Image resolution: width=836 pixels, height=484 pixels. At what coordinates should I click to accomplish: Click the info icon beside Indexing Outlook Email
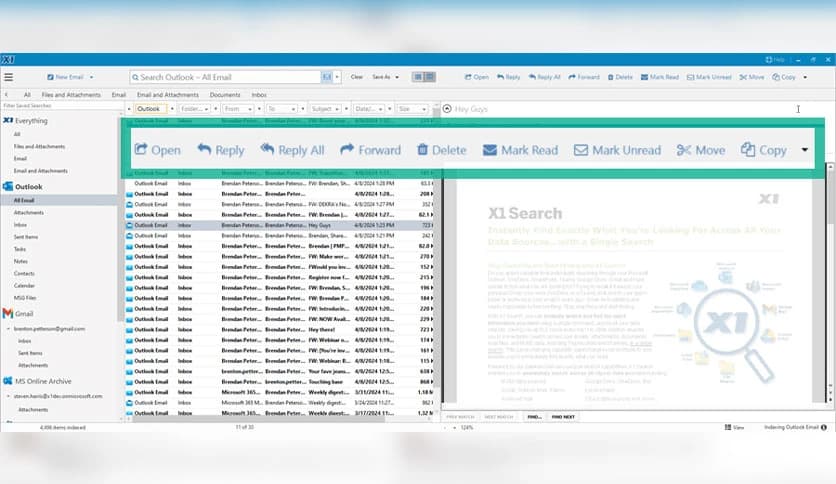824,427
